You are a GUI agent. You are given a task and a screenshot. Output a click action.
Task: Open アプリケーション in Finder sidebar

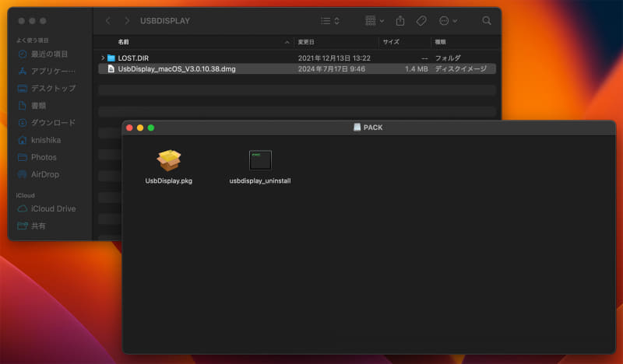coord(47,71)
